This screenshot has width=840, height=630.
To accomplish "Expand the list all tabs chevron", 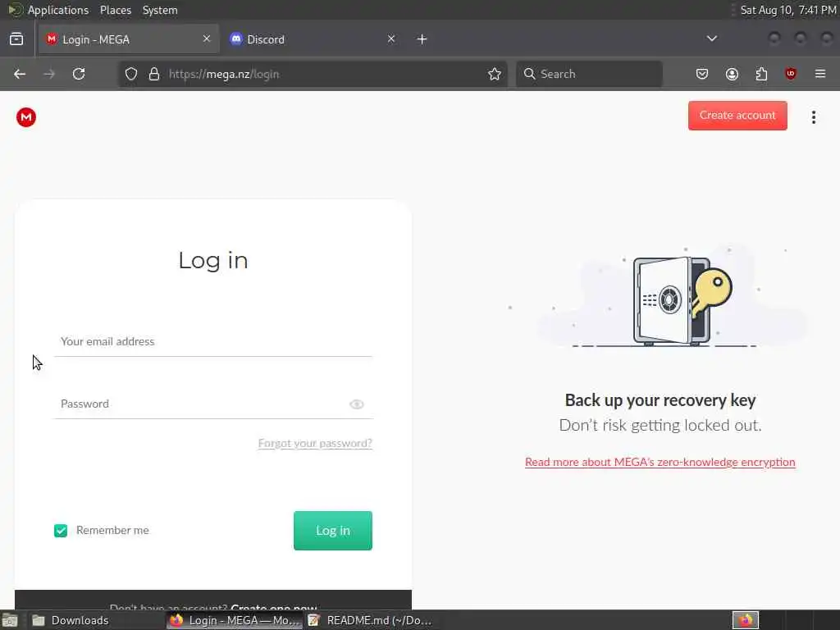I will click(711, 39).
